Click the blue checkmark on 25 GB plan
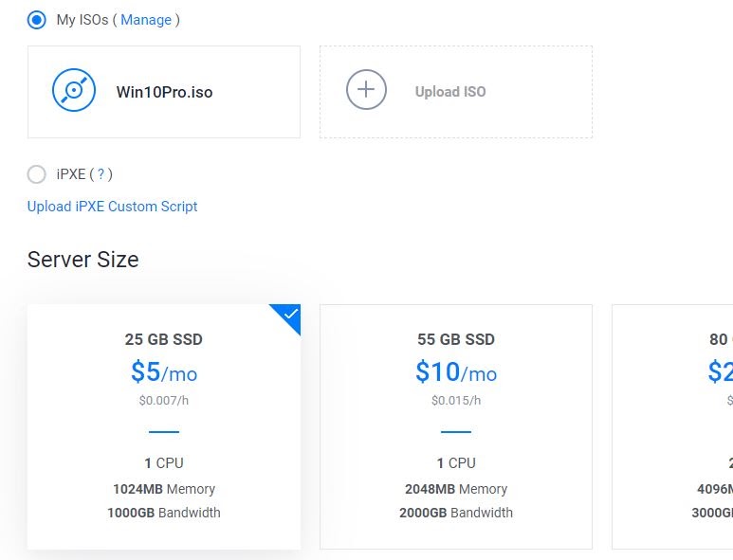 290,314
